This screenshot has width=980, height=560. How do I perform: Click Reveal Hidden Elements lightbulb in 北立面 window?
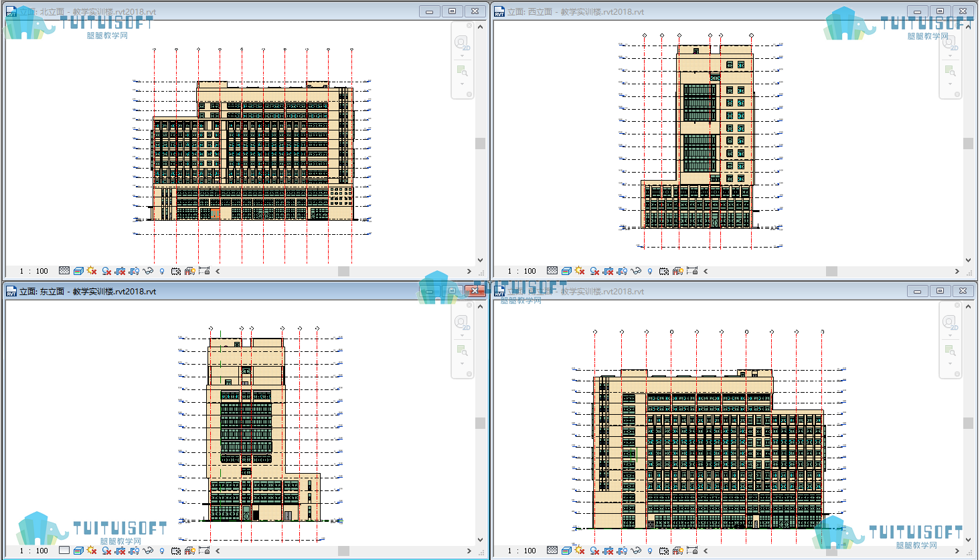[162, 271]
